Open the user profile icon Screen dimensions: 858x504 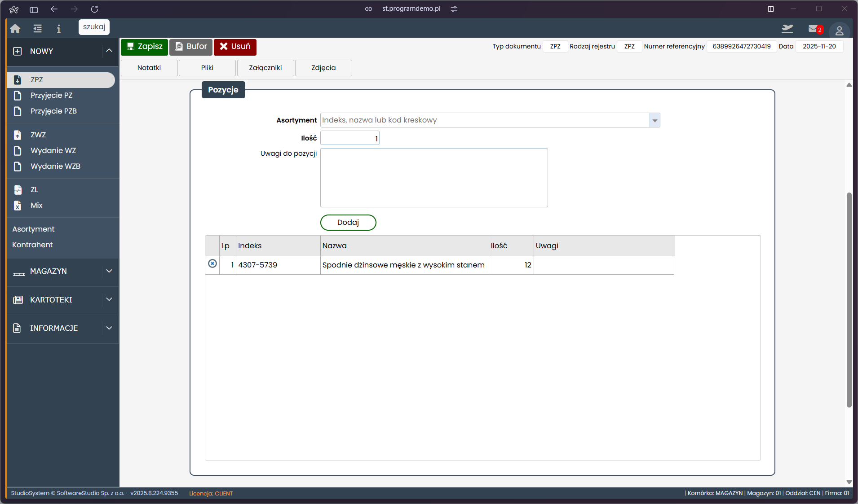[839, 31]
